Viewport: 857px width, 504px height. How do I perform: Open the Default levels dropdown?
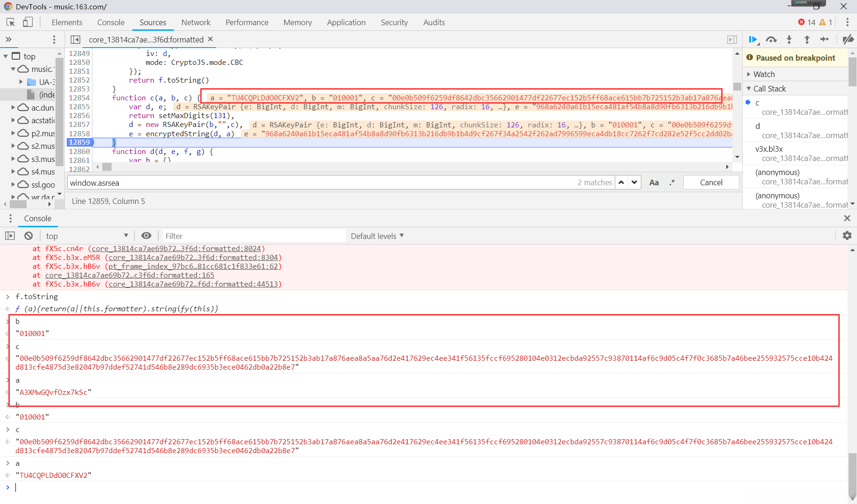point(377,236)
